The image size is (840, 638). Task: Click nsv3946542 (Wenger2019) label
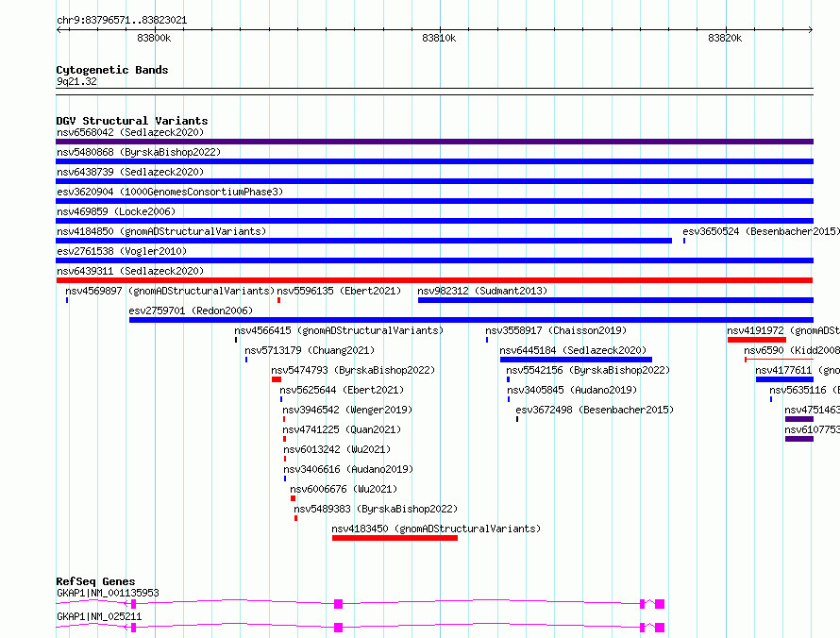click(x=347, y=410)
